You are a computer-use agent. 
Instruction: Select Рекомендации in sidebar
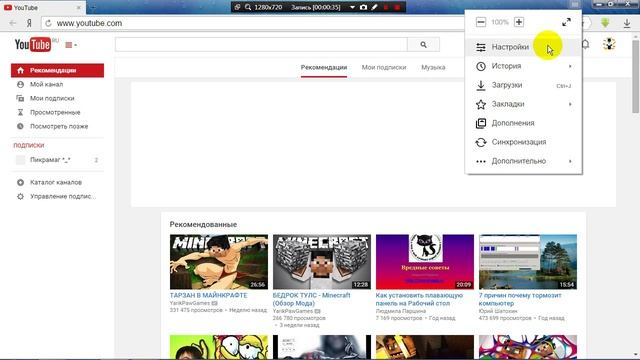[x=57, y=70]
